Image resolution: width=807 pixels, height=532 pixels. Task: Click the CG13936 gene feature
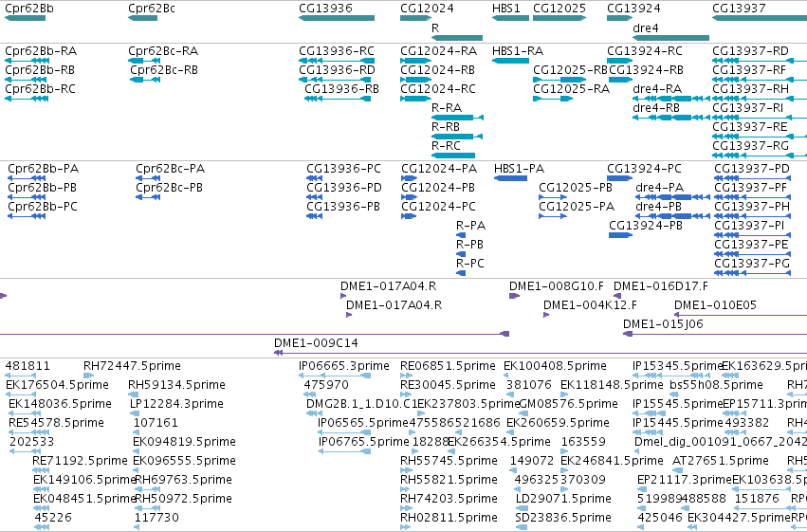(x=337, y=18)
